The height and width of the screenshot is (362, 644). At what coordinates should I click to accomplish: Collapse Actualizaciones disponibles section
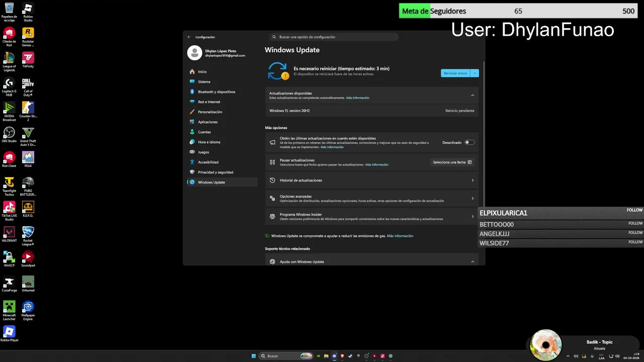(472, 95)
